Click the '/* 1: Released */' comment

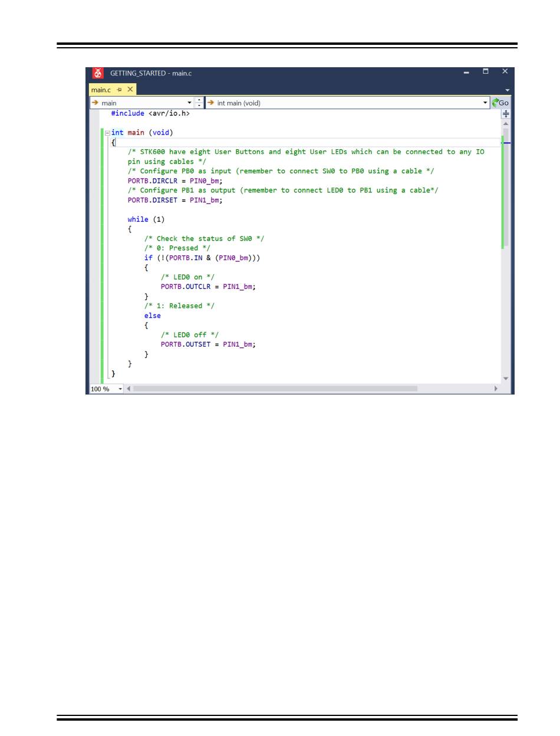(179, 306)
